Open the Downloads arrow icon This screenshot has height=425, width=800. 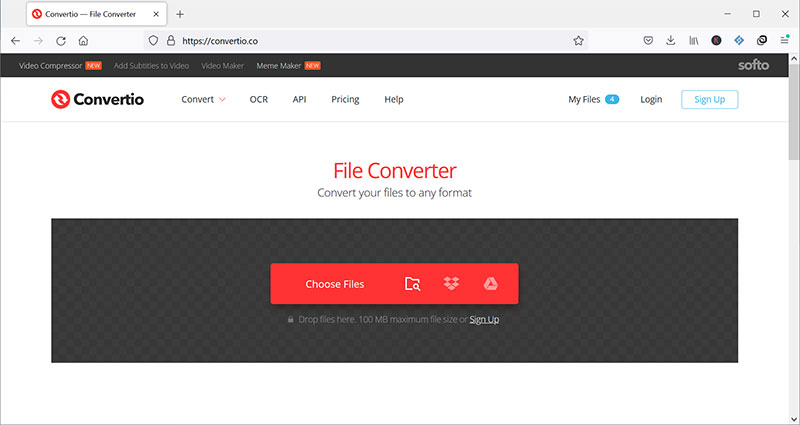point(671,41)
